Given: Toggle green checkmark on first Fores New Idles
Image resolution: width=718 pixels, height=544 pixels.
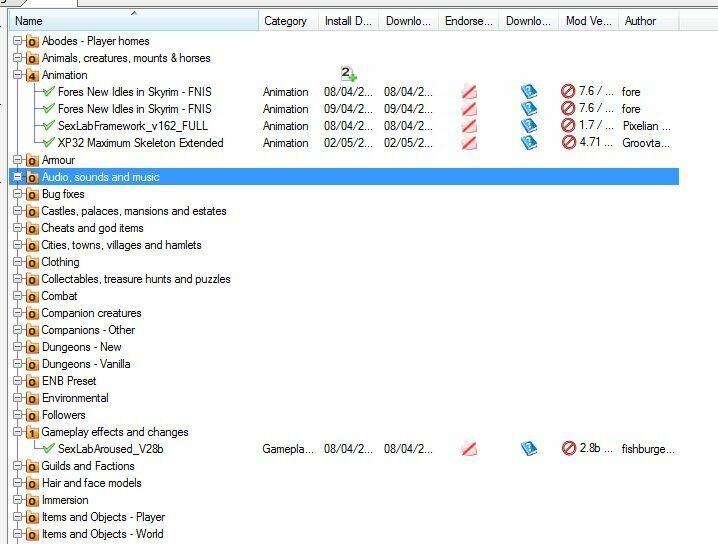Looking at the screenshot, I should [x=49, y=92].
